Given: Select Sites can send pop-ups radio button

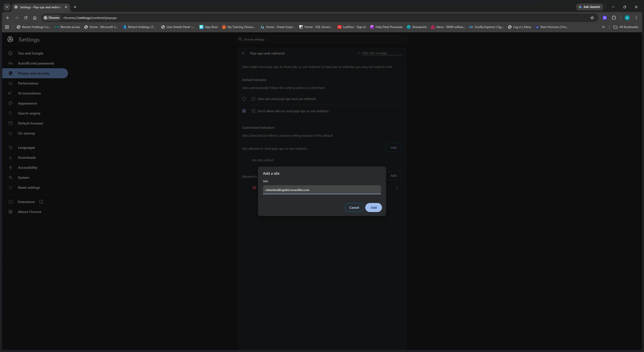Looking at the screenshot, I should click(x=244, y=99).
